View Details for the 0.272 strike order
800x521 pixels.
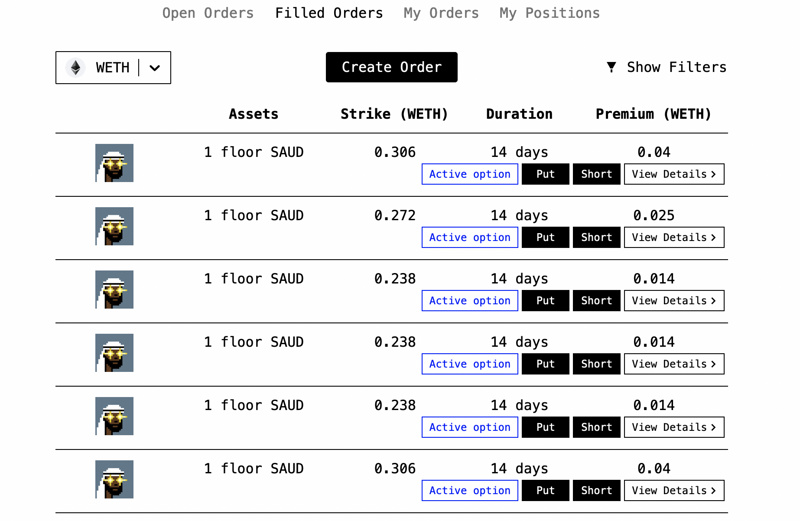pyautogui.click(x=674, y=237)
